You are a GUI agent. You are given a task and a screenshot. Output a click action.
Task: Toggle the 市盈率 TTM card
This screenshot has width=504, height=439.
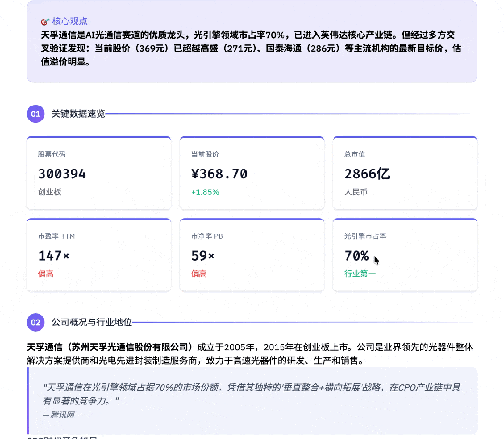pos(99,255)
